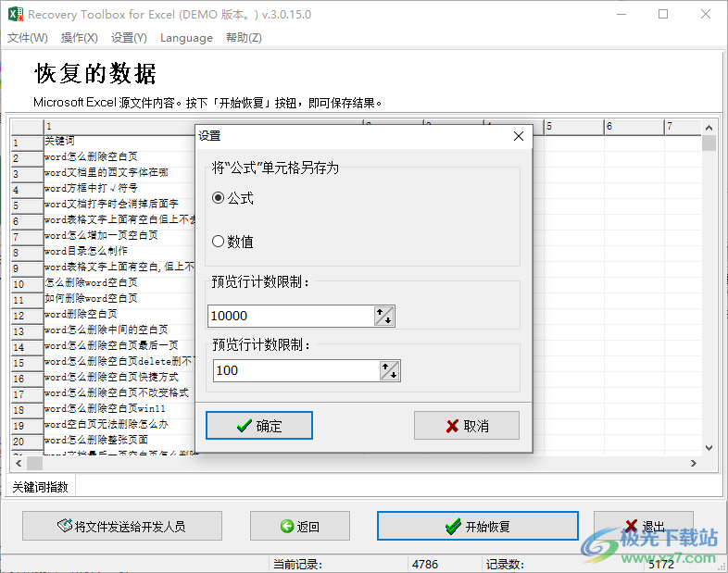This screenshot has width=728, height=573.
Task: Select row header 10
Action: (x=27, y=284)
